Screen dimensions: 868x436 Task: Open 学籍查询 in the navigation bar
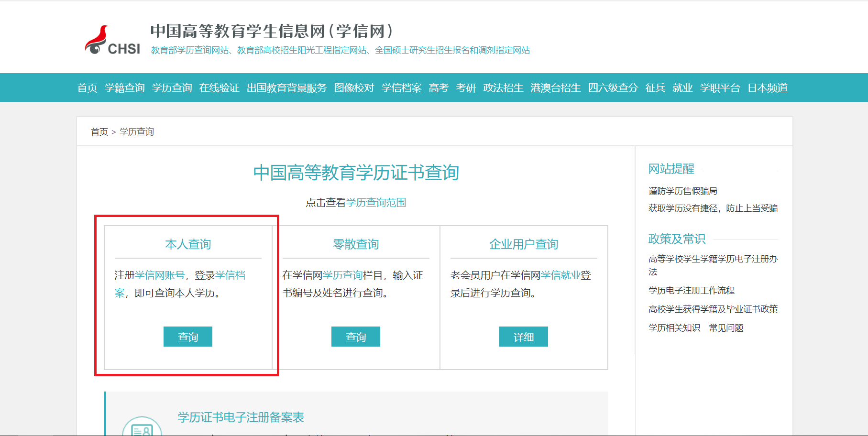pos(125,88)
